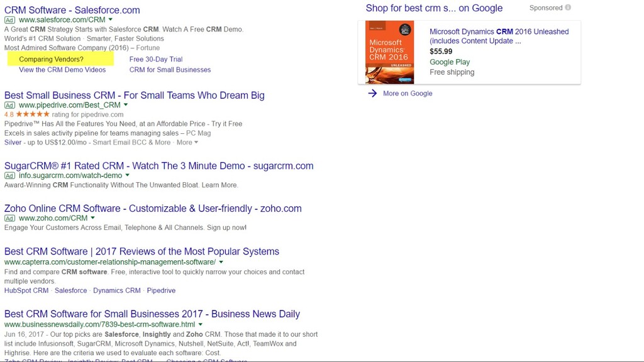This screenshot has width=644, height=362.
Task: Open the Free 30-Day Trial sitelink
Action: (156, 59)
